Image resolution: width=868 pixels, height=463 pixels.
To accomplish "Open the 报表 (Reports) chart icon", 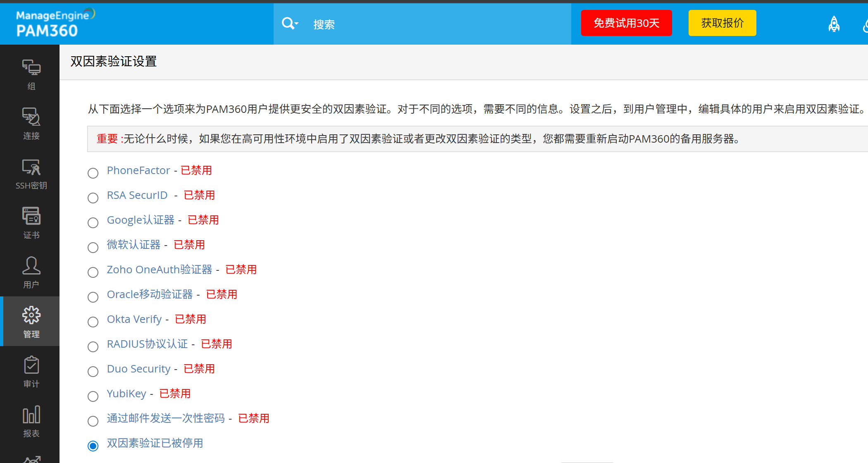I will click(31, 415).
